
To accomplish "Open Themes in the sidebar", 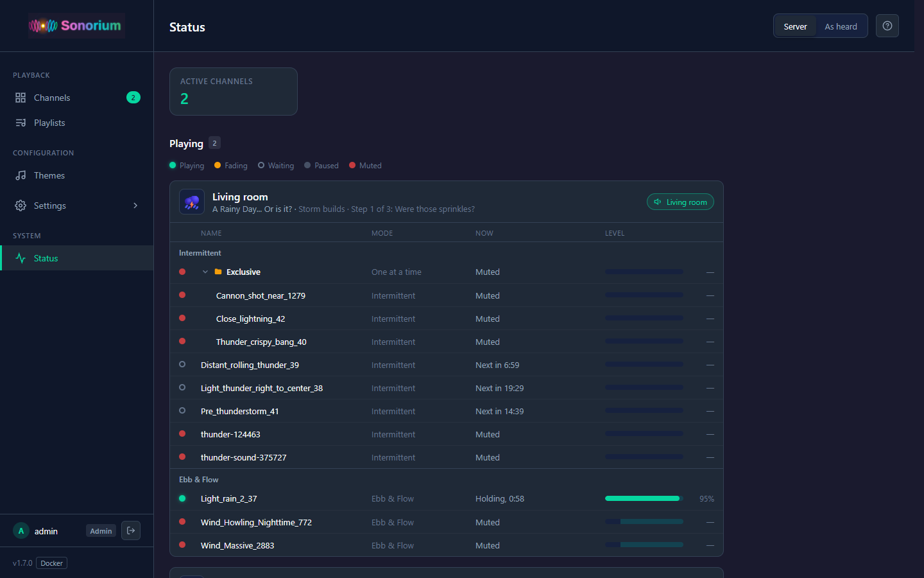I will click(77, 175).
